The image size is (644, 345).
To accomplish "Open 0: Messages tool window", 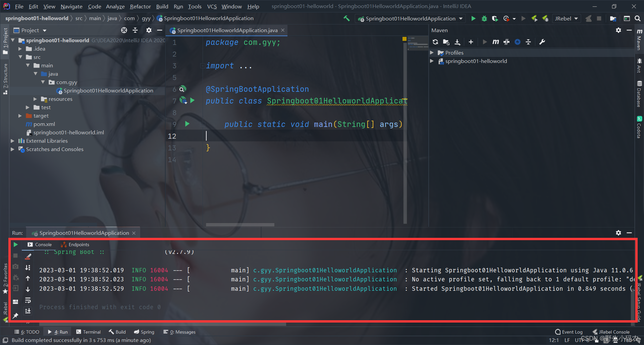I will [179, 332].
